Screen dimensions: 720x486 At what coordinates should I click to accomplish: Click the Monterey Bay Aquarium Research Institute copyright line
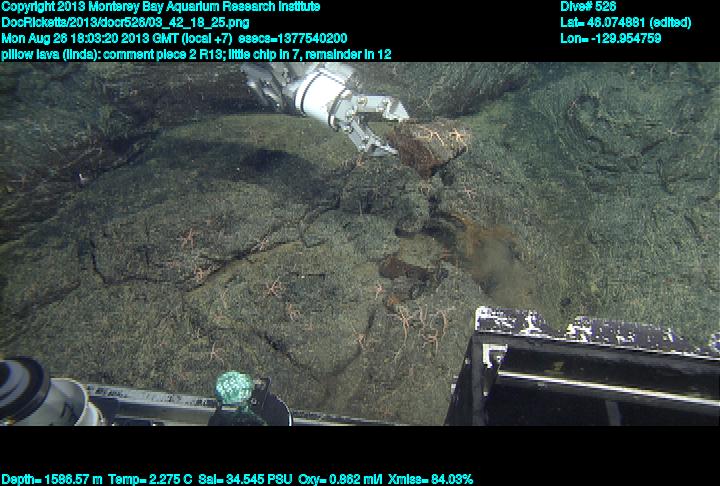pos(161,7)
